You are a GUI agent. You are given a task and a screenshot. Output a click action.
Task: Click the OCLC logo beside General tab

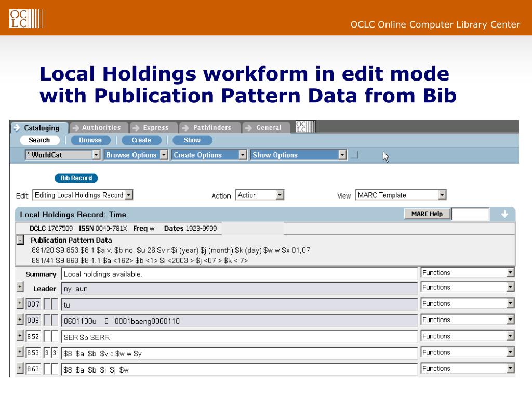tap(305, 127)
